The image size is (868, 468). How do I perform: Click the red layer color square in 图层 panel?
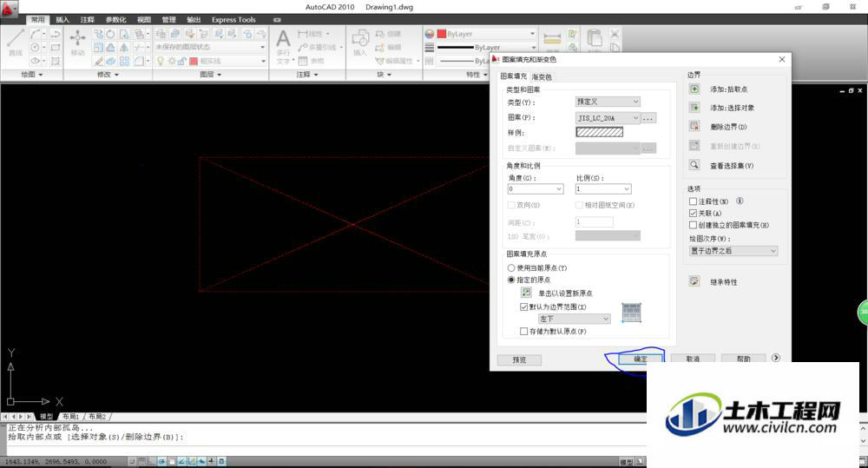pyautogui.click(x=194, y=61)
